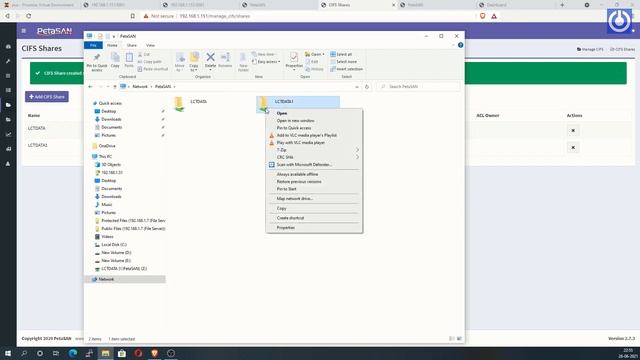Image resolution: width=640 pixels, height=360 pixels.
Task: Select Quick access in navigation pane
Action: click(110, 103)
